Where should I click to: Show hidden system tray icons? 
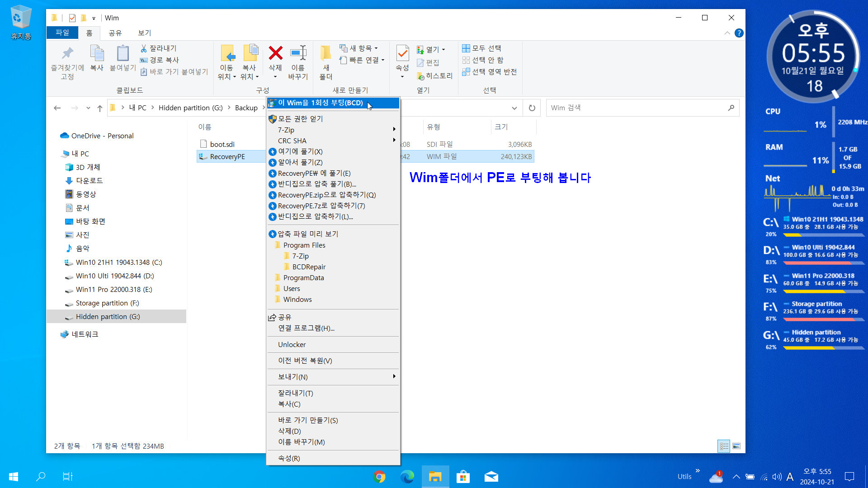[x=736, y=477]
